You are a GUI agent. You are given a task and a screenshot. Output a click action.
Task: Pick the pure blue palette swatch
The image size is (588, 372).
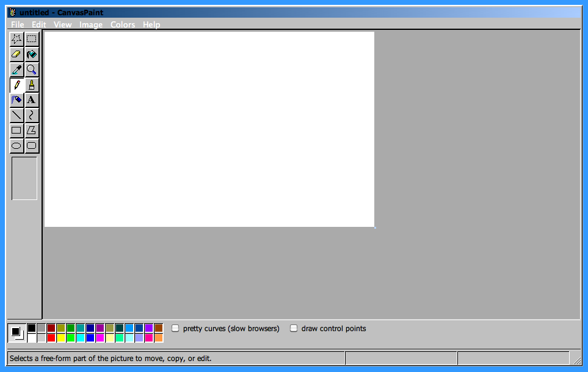[90, 338]
